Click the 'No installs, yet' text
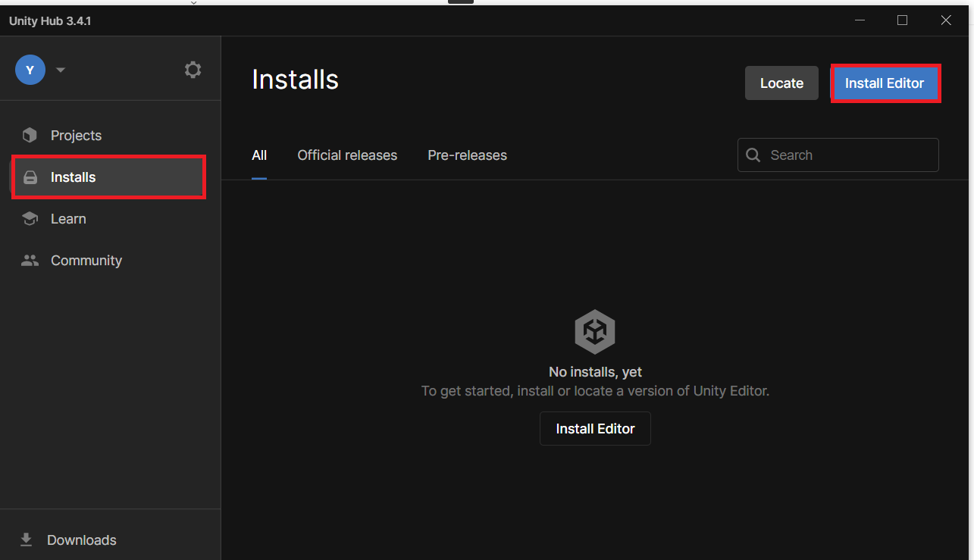 point(595,372)
